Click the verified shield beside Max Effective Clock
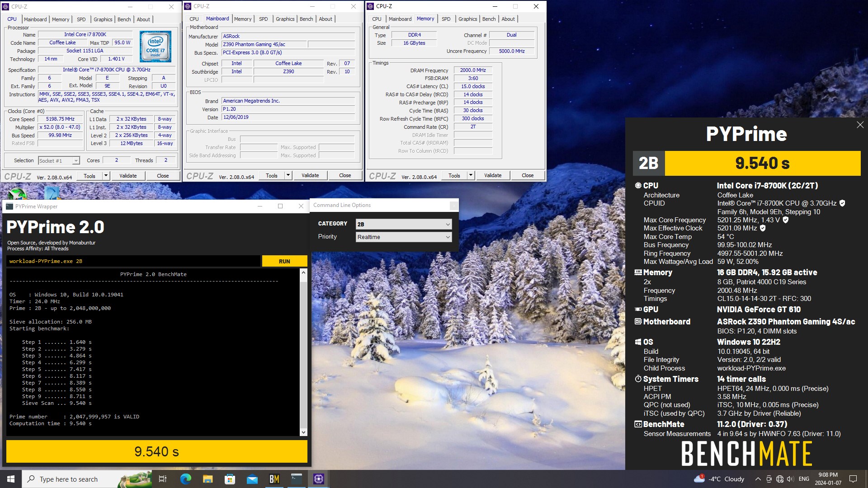 pos(763,228)
